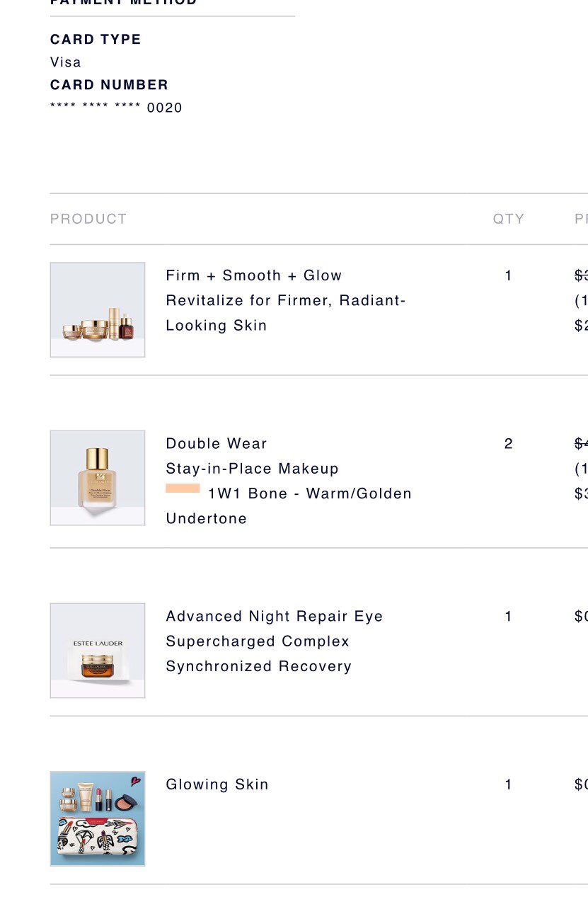588x914 pixels.
Task: Click Revitalize for Firmer, Radiant-Looking Skin subtitle
Action: pos(286,313)
